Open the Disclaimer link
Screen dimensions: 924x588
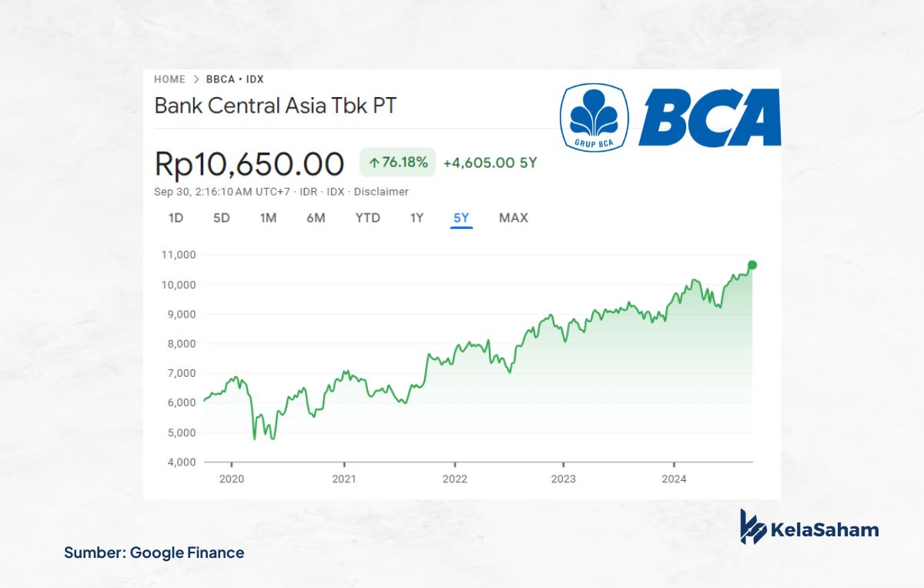381,192
